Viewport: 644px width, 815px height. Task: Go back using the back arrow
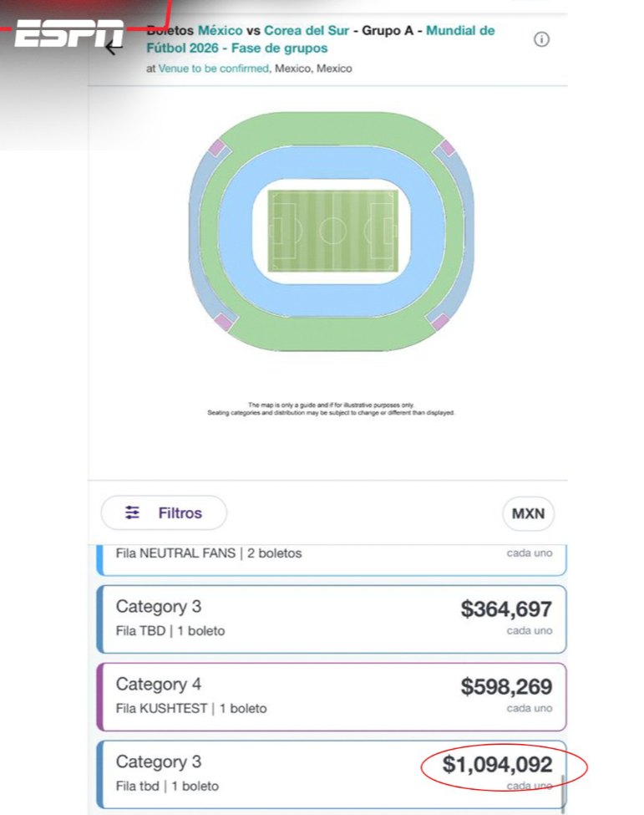click(x=114, y=46)
